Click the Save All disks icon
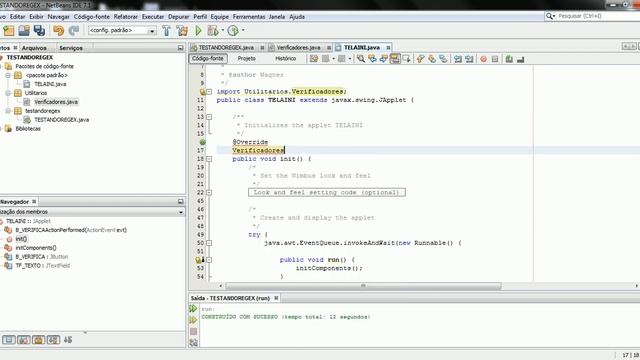640x360 pixels. tap(40, 31)
